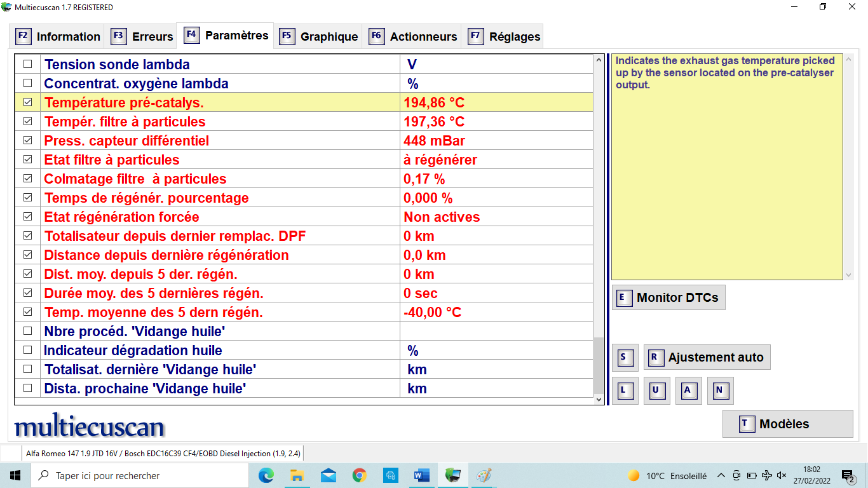Click the Totalisat. dernière 'Vidange huile' row
This screenshot has width=868, height=488.
pyautogui.click(x=304, y=369)
